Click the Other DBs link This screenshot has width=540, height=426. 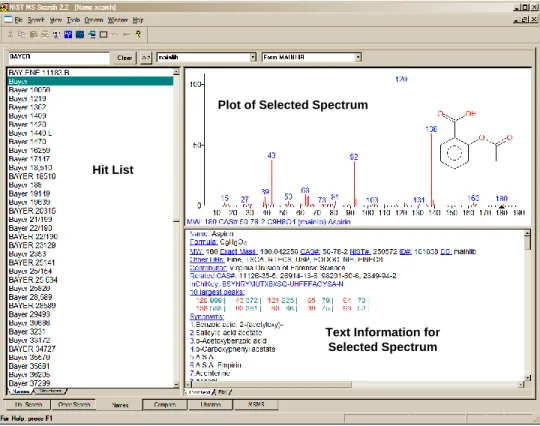point(207,260)
